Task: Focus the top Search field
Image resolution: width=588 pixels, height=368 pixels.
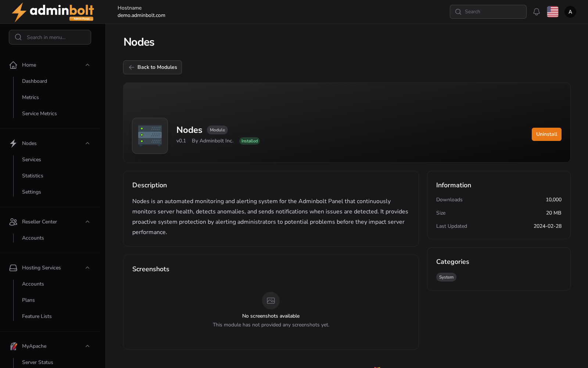Action: point(488,12)
